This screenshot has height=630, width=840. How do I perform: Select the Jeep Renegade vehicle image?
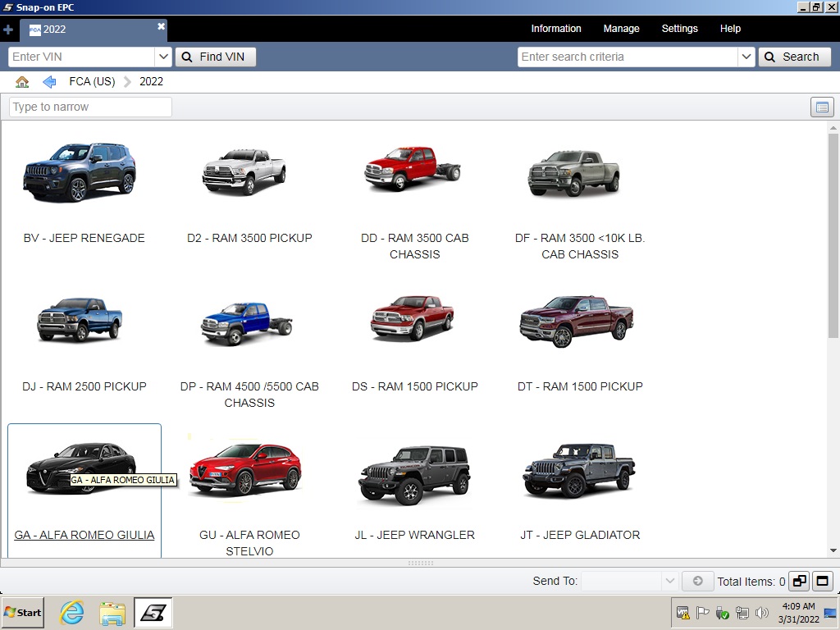click(80, 171)
